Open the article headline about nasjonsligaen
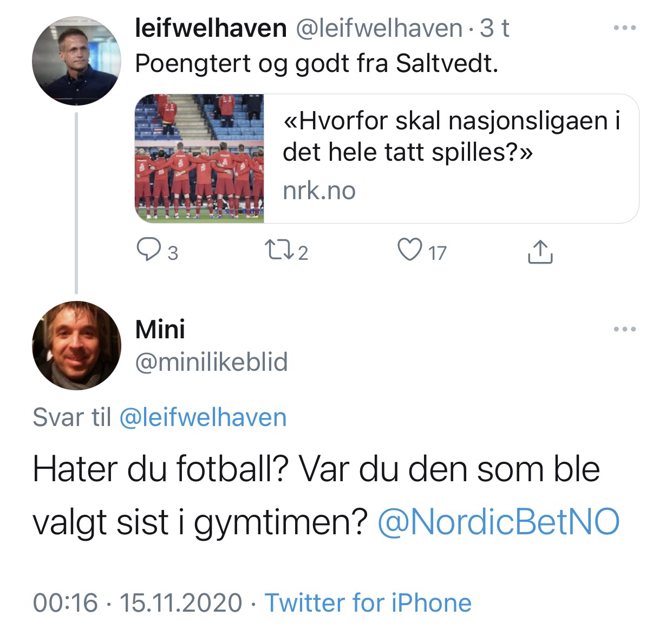 [x=451, y=136]
